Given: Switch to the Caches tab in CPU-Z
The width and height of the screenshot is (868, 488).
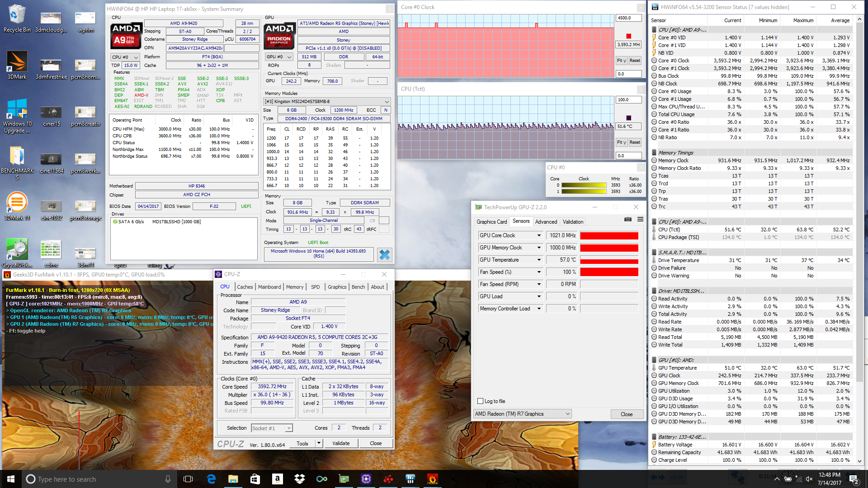Looking at the screenshot, I should click(x=245, y=287).
